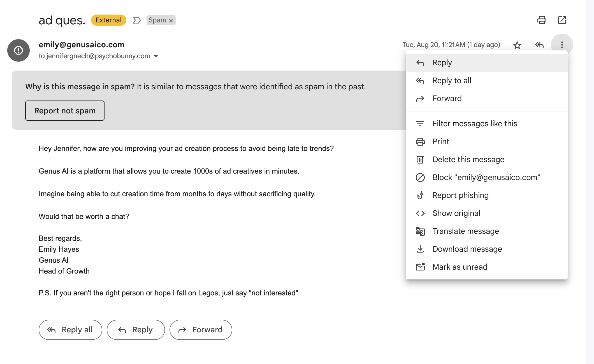Choose Report phishing menu entry
The height and width of the screenshot is (364, 594).
[460, 195]
